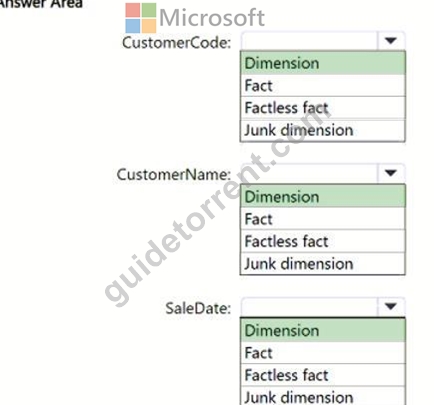Click the Microsoft wordmark text

[x=212, y=17]
